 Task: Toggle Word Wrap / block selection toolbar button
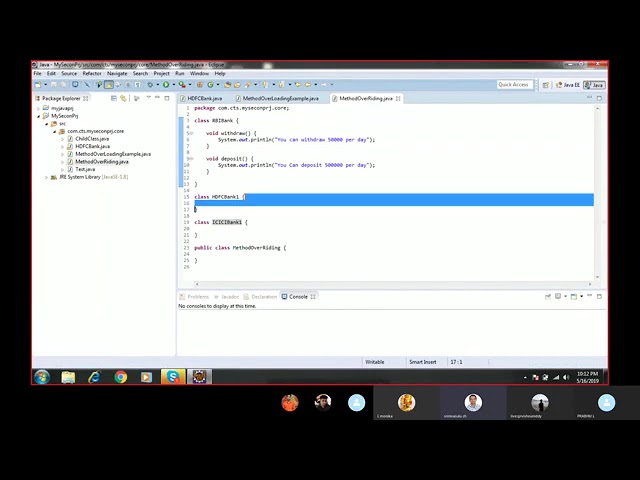pyautogui.click(x=128, y=84)
